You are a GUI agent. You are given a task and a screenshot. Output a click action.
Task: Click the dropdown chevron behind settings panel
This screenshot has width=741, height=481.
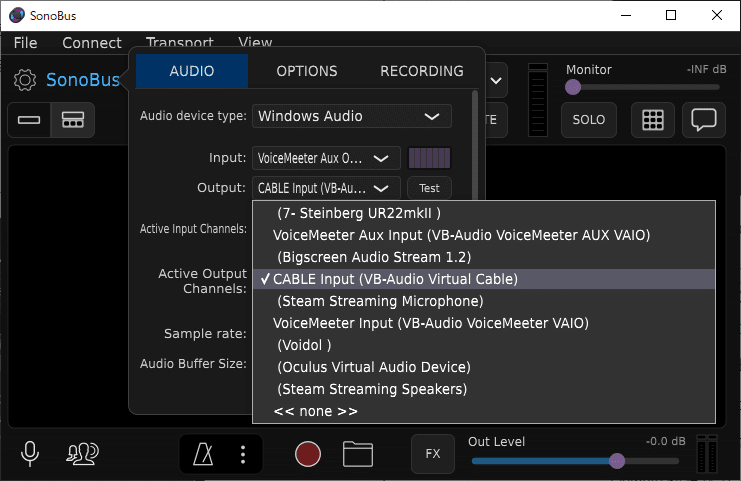pos(496,80)
